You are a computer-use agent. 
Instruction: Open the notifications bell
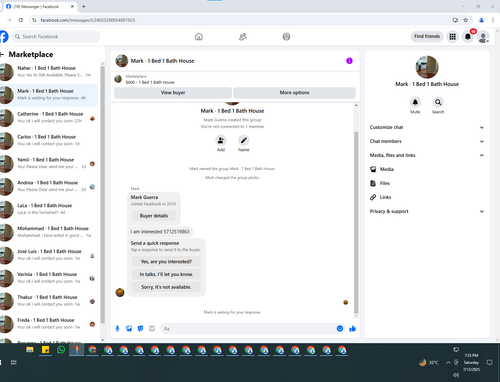click(x=468, y=37)
